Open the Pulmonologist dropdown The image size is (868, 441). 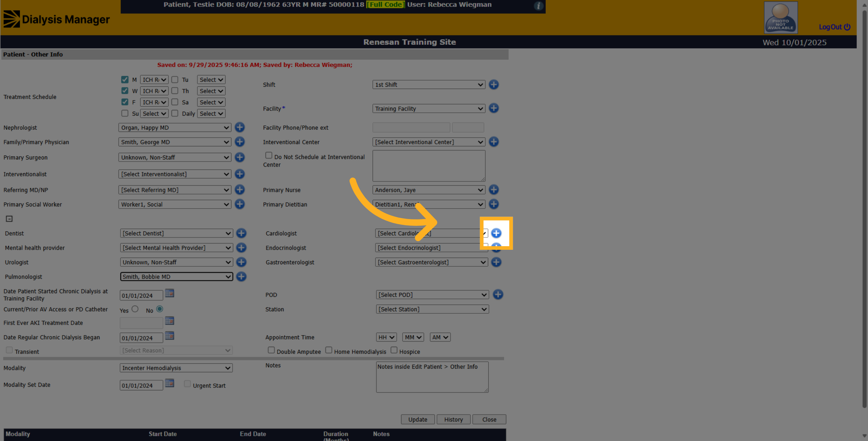click(x=176, y=277)
